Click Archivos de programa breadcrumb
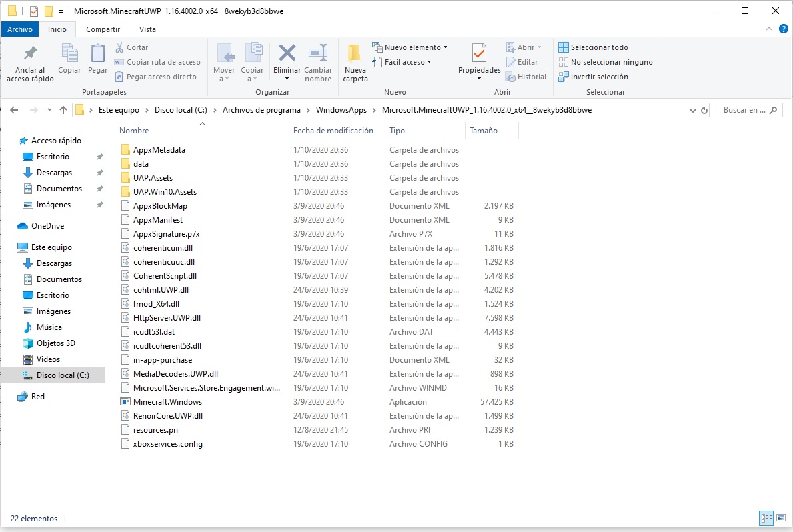The height and width of the screenshot is (532, 793). 261,110
